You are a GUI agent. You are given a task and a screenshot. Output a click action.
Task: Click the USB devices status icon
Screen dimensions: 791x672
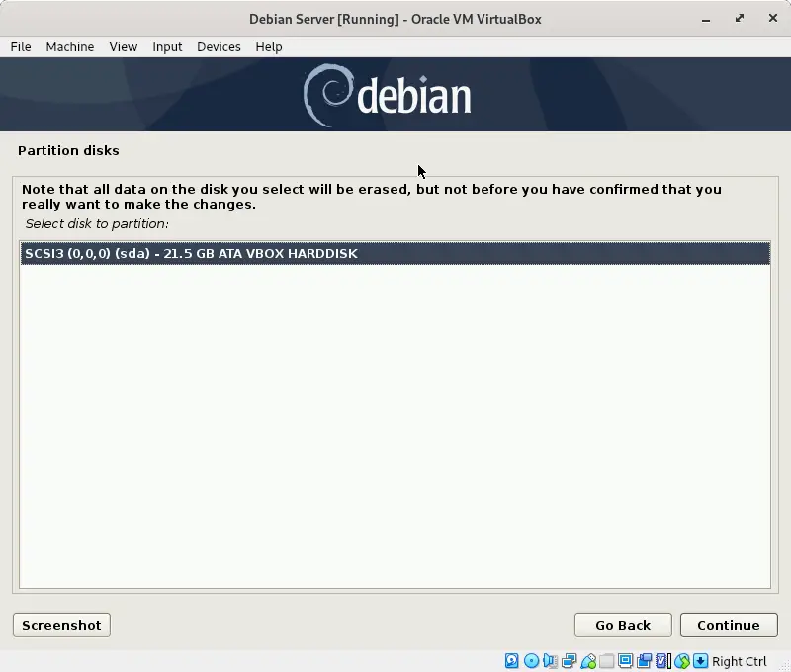[588, 661]
